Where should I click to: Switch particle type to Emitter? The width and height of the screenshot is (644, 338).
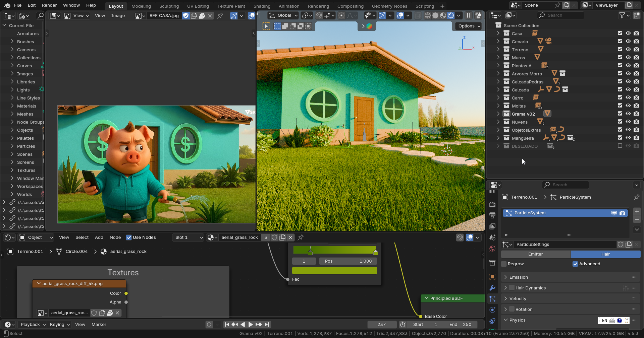536,254
